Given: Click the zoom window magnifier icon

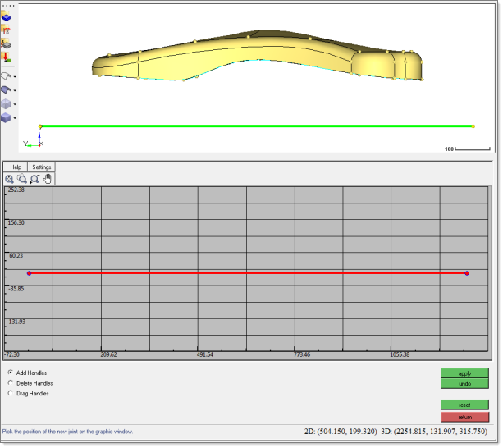Looking at the screenshot, I should pos(22,178).
